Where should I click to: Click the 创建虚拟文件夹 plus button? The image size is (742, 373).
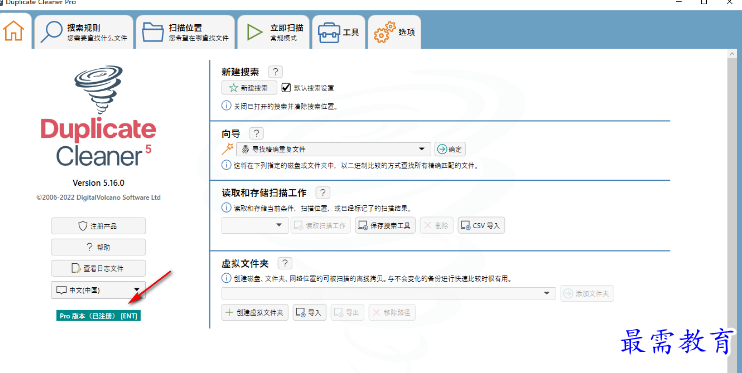point(255,312)
